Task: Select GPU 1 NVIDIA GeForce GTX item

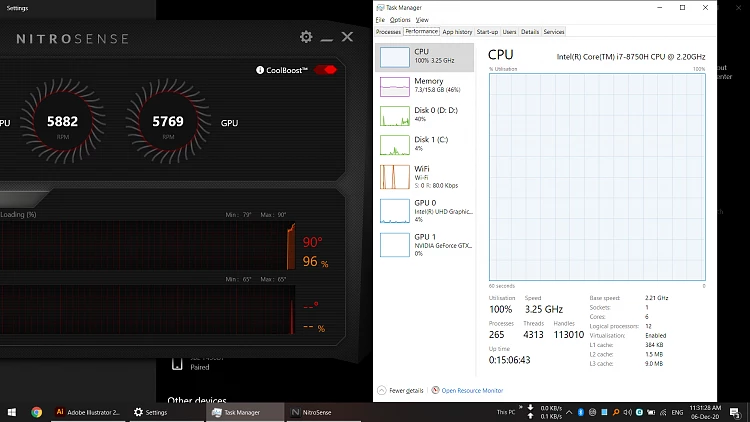Action: tap(425, 244)
